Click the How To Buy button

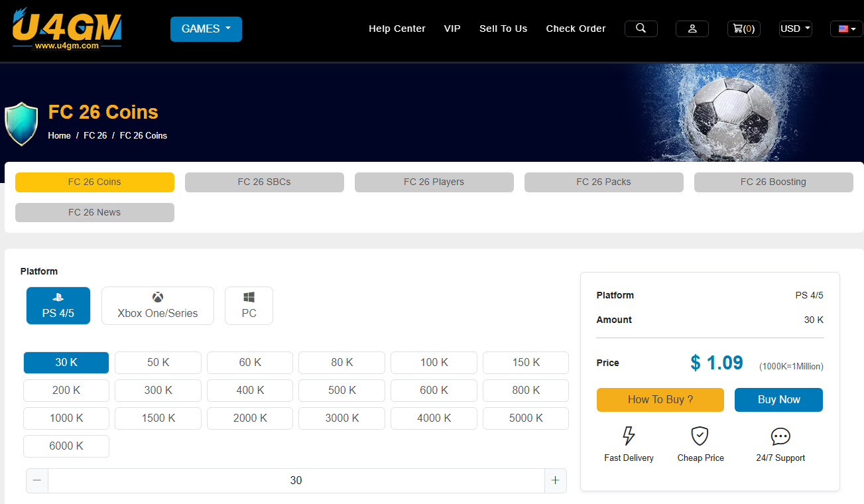pyautogui.click(x=660, y=400)
